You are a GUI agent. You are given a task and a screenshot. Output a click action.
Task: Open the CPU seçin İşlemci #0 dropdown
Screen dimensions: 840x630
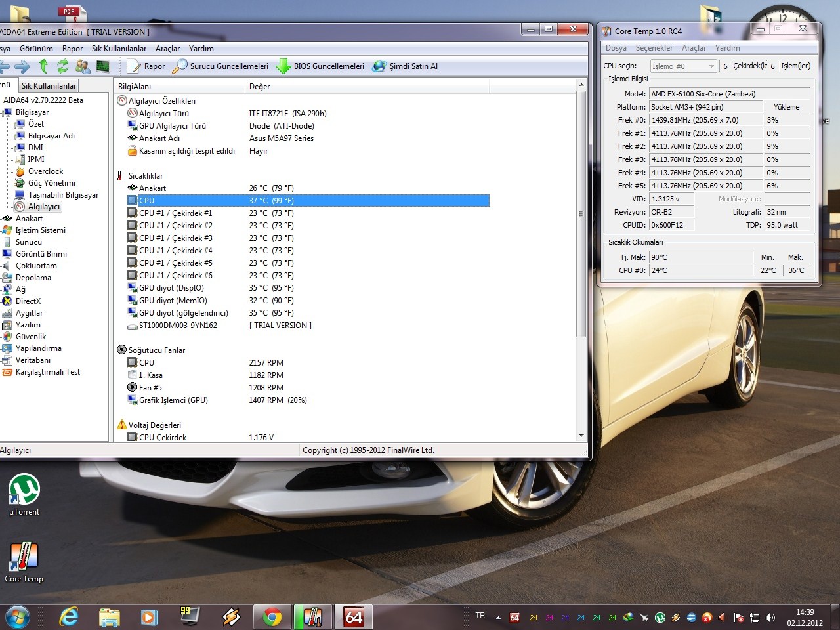coord(683,66)
